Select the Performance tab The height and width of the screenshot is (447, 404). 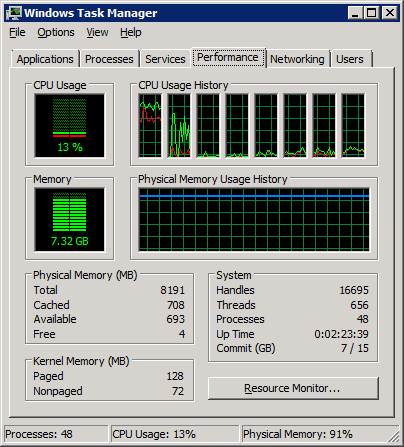pos(228,57)
